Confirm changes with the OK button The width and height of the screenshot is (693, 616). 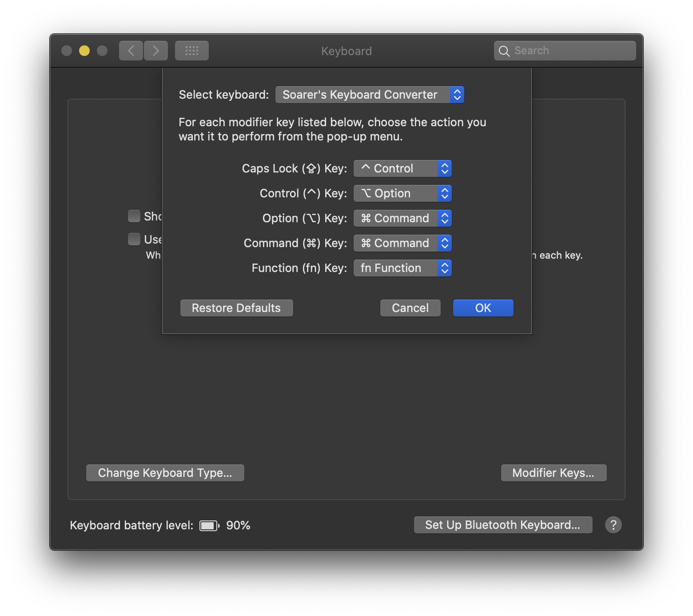coord(483,308)
